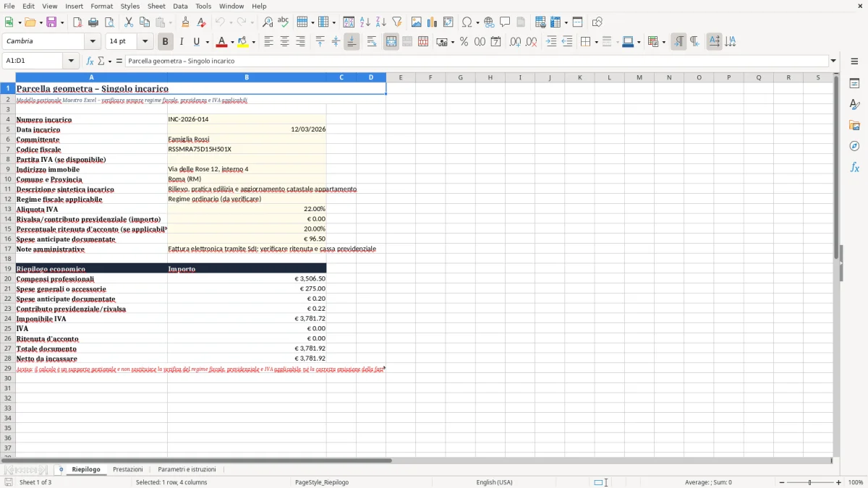Click Add Decimal Place icon

pyautogui.click(x=515, y=42)
